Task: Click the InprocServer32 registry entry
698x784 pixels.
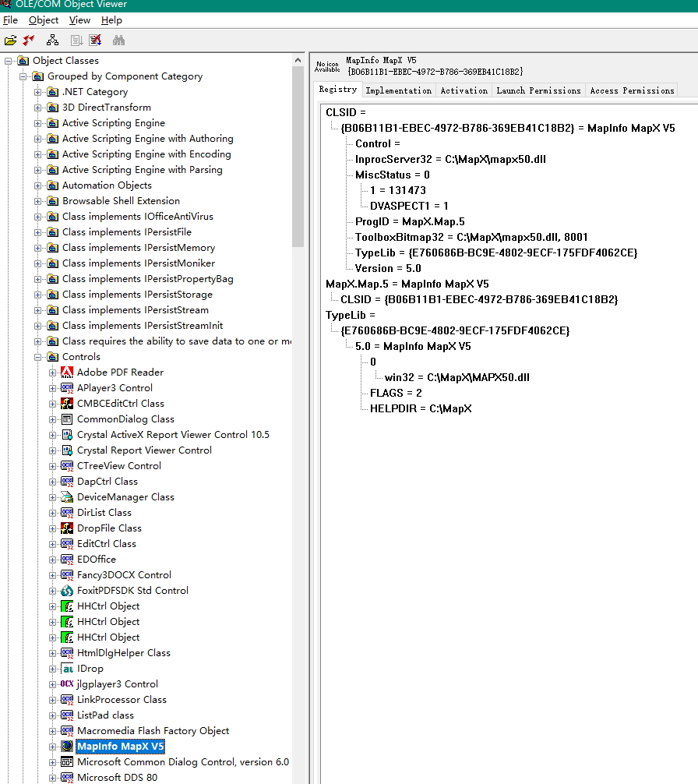Action: pyautogui.click(x=450, y=159)
